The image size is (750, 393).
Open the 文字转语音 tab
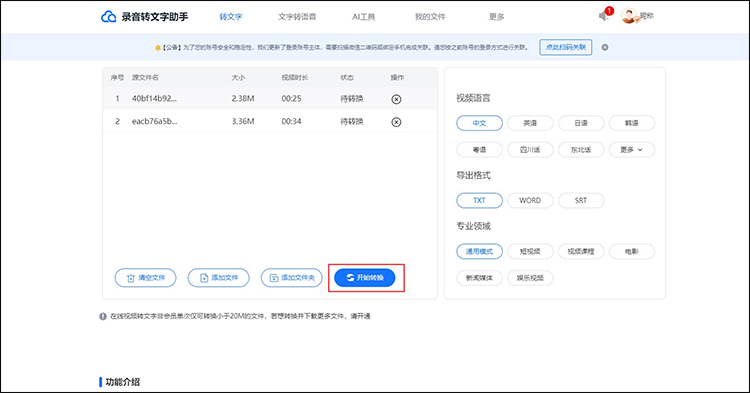pyautogui.click(x=297, y=17)
